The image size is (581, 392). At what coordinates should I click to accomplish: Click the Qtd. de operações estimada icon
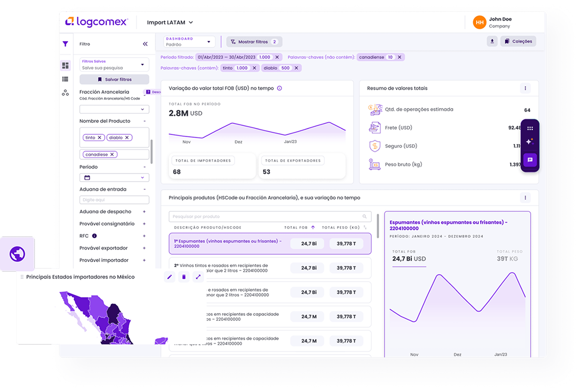point(375,110)
